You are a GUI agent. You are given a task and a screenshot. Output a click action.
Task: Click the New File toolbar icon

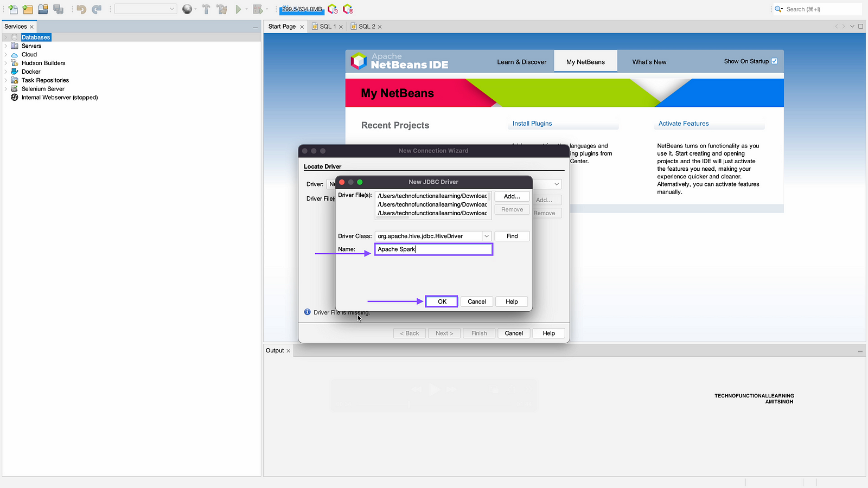[13, 9]
